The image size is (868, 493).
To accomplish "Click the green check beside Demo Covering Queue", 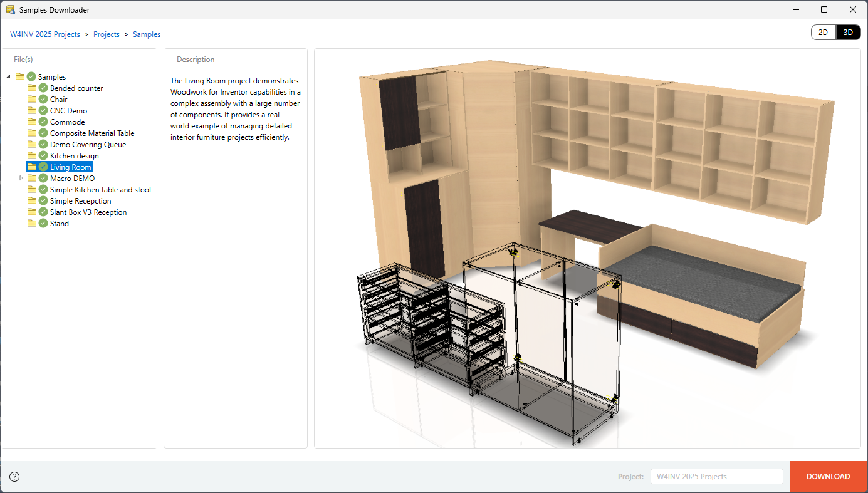I will [x=43, y=145].
